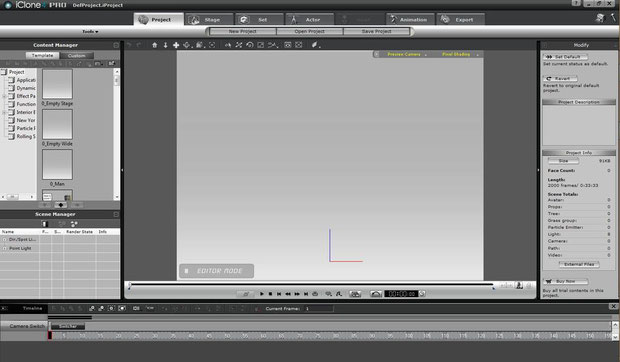The width and height of the screenshot is (620, 362).
Task: Expand the Point Light row
Action: coord(4,248)
